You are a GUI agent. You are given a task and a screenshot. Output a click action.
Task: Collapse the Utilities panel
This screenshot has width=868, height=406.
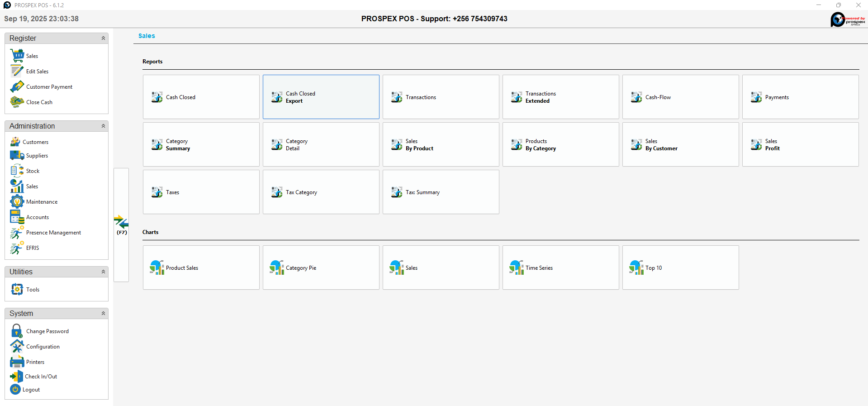(103, 272)
